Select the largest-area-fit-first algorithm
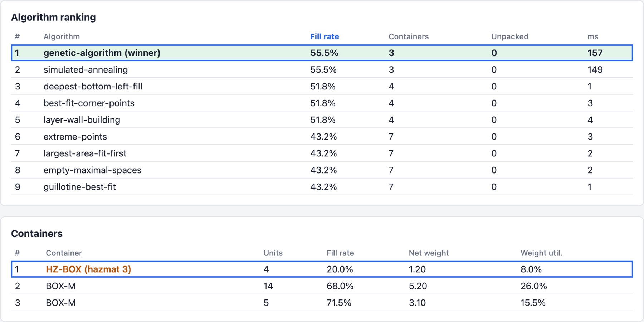Viewport: 644px width, 322px height. (322, 153)
